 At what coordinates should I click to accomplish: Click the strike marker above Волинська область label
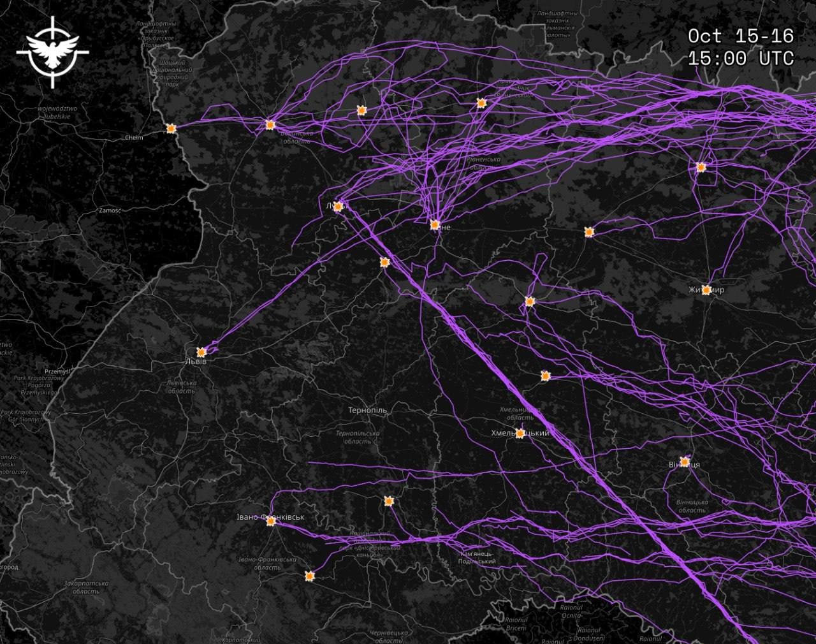coord(270,125)
